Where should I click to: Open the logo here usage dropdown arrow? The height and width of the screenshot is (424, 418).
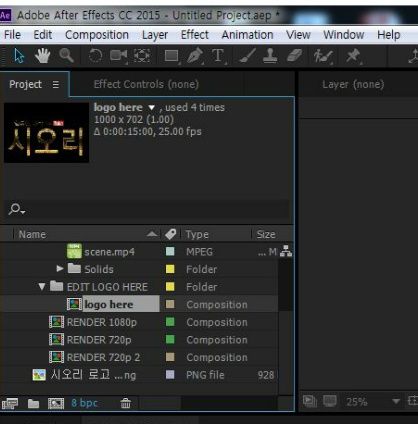[151, 108]
